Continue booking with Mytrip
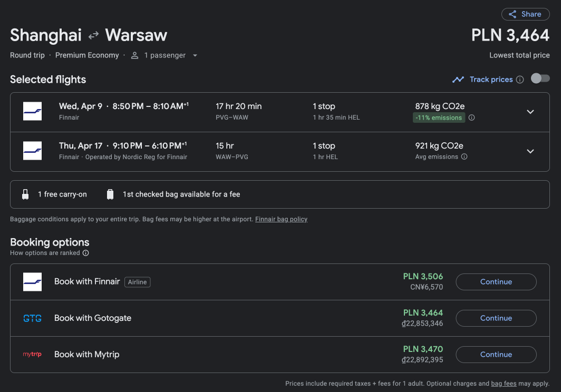The width and height of the screenshot is (561, 392). (x=496, y=355)
